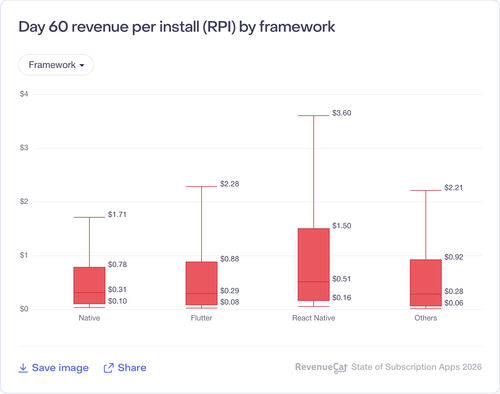Click the React Native axis label
This screenshot has width=500, height=394.
click(314, 318)
